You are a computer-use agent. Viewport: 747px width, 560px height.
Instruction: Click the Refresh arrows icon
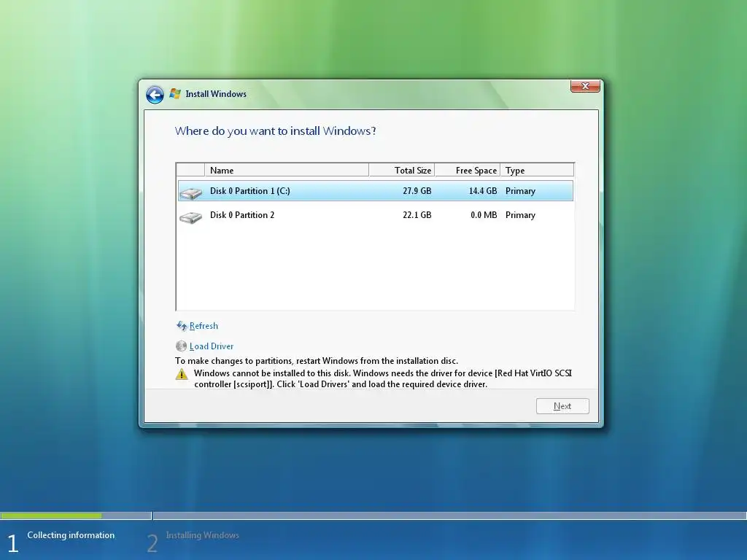pyautogui.click(x=182, y=326)
